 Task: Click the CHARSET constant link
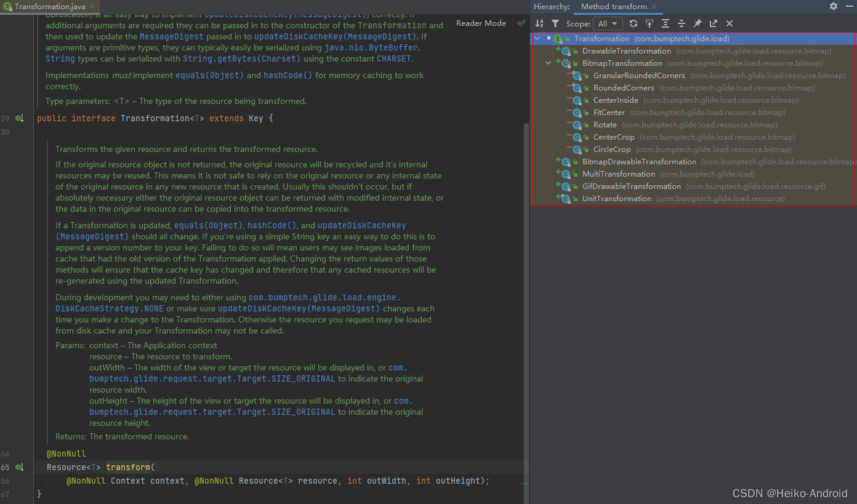coord(394,58)
